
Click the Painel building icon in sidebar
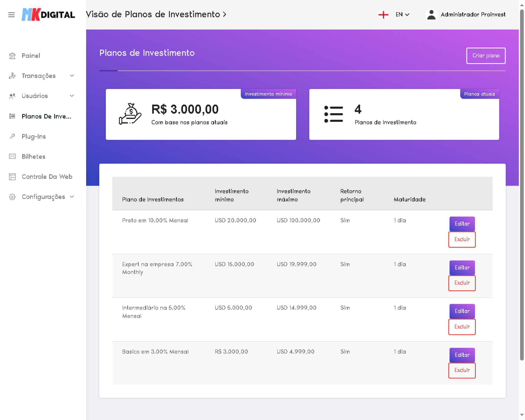click(12, 56)
